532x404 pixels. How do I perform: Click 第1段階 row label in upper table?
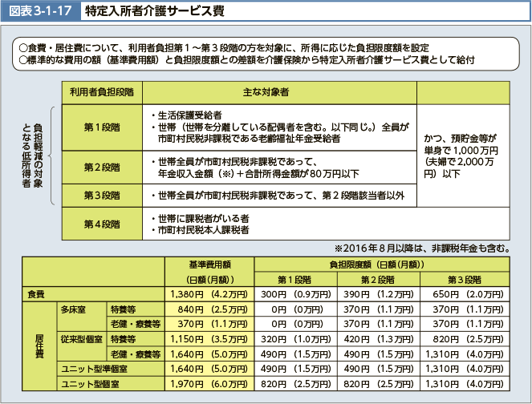coord(100,127)
